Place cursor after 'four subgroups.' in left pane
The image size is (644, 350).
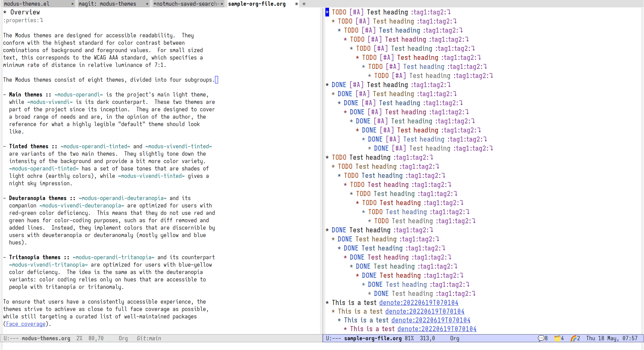[216, 80]
